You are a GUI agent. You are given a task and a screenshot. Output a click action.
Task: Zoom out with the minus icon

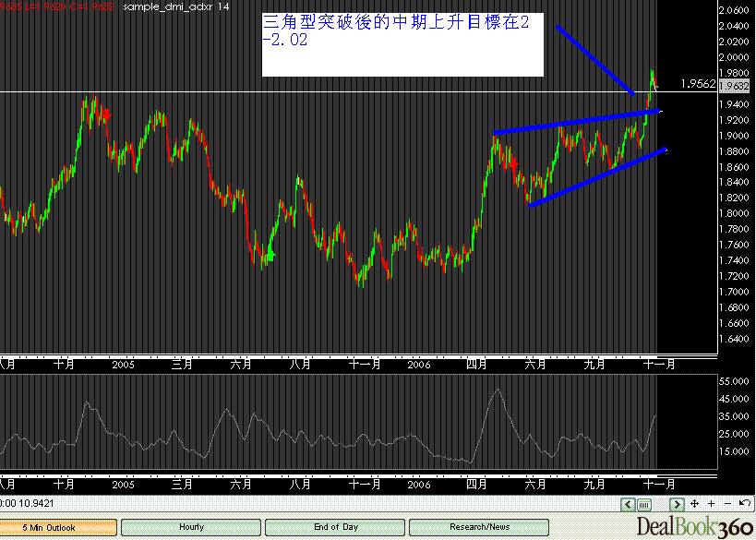tap(727, 504)
